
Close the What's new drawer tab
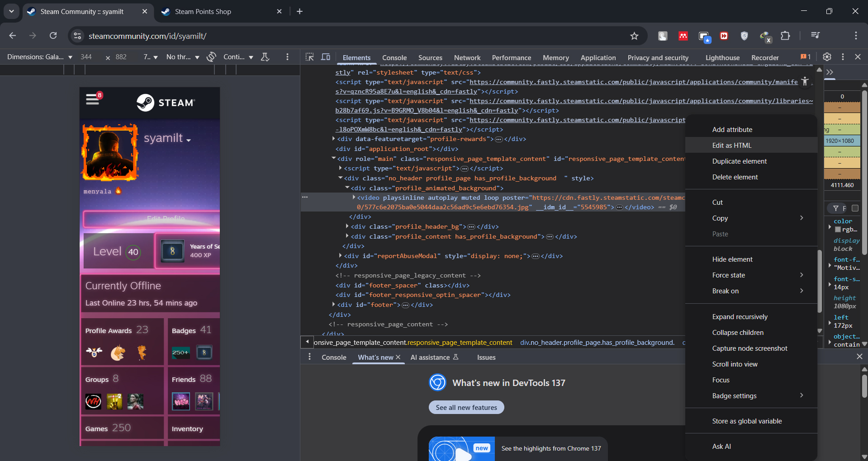398,357
